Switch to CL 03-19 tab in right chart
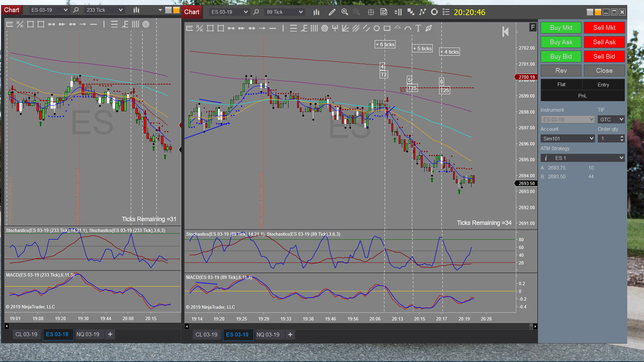 [206, 335]
